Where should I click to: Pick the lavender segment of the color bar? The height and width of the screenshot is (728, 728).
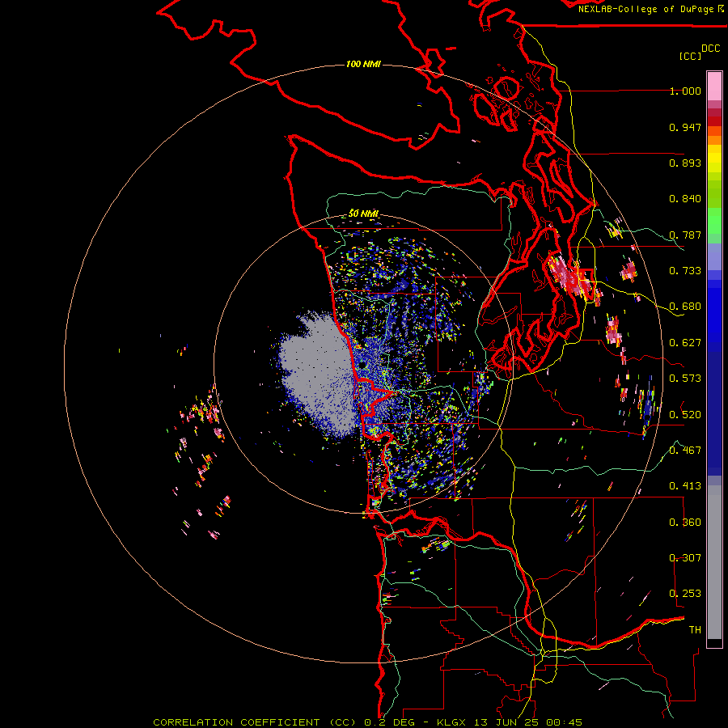click(714, 256)
